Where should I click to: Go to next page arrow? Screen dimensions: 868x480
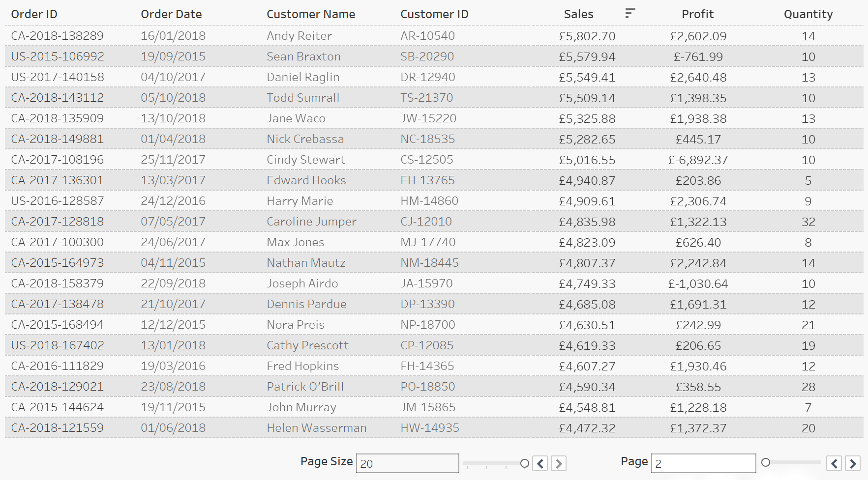(x=853, y=463)
